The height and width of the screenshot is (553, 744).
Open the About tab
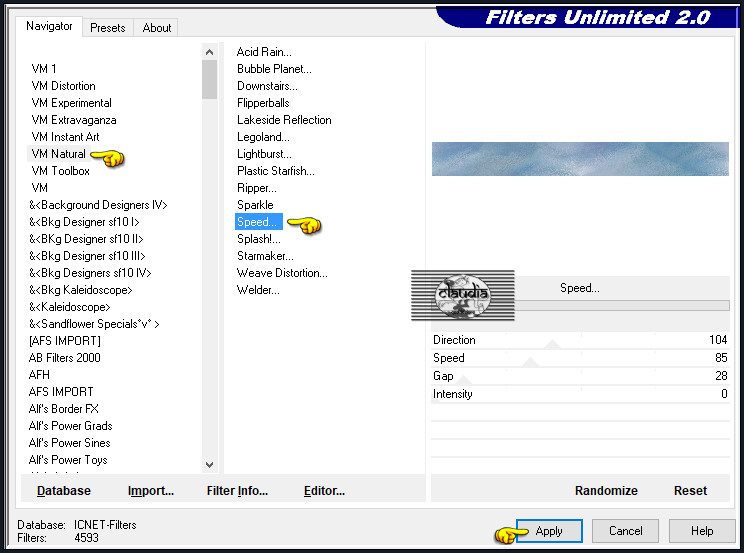click(157, 28)
